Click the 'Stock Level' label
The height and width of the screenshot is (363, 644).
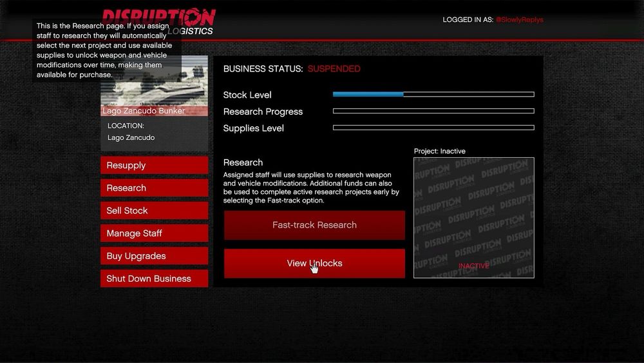tap(247, 95)
